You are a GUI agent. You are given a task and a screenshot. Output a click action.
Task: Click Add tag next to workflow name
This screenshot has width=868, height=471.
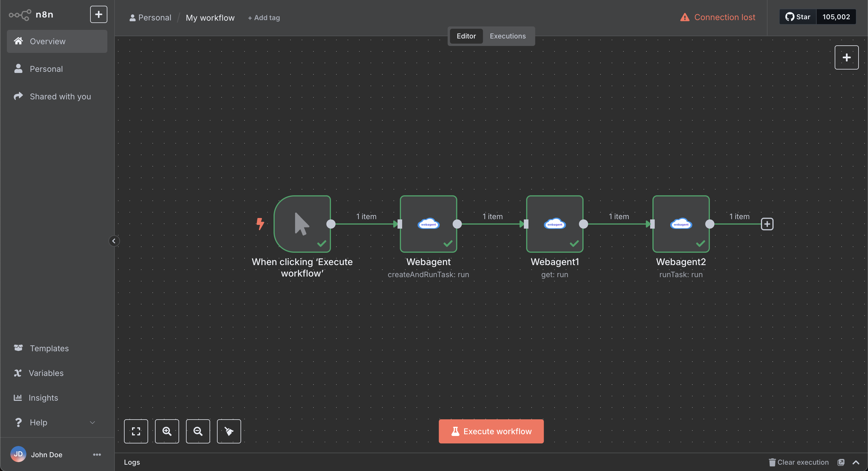click(264, 18)
